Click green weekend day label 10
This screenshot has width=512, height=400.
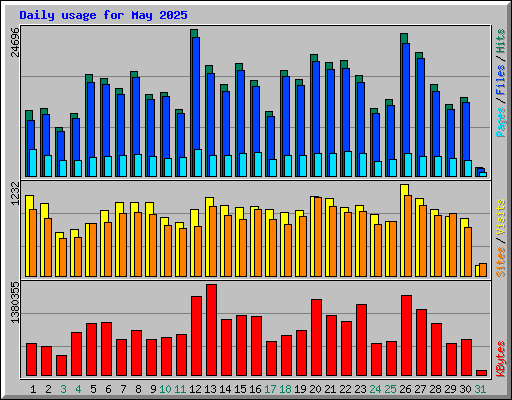165,389
